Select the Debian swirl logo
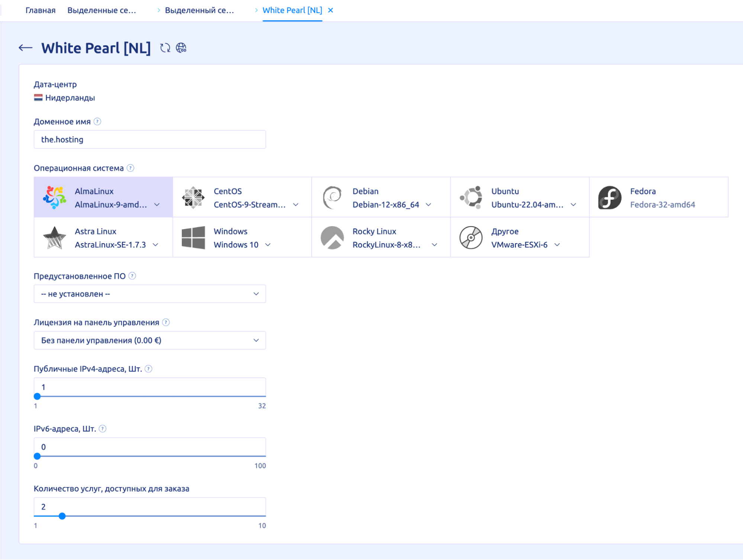The image size is (743, 560). [332, 197]
